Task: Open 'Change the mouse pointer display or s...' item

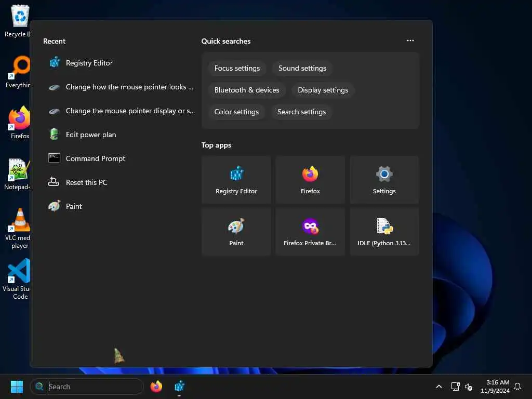Action: (x=119, y=111)
